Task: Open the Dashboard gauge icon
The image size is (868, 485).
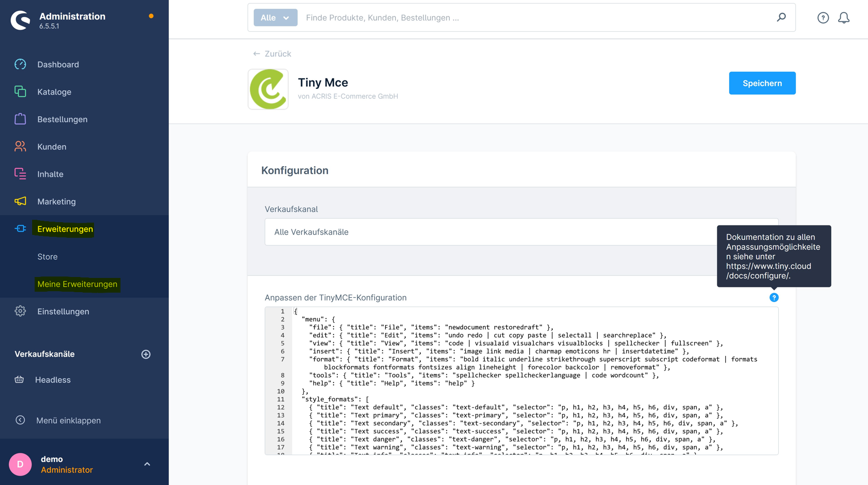Action: tap(20, 64)
